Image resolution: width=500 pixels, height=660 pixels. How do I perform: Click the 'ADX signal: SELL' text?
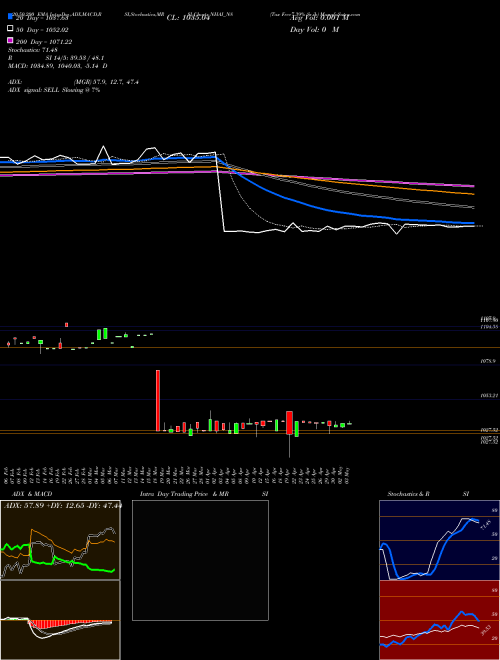(54, 90)
